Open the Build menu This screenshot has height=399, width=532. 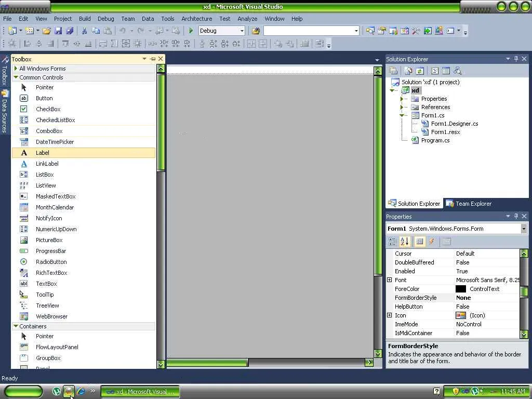pos(85,19)
